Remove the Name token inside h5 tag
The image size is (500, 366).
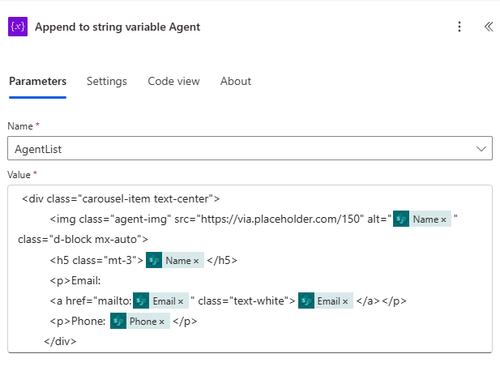(196, 261)
